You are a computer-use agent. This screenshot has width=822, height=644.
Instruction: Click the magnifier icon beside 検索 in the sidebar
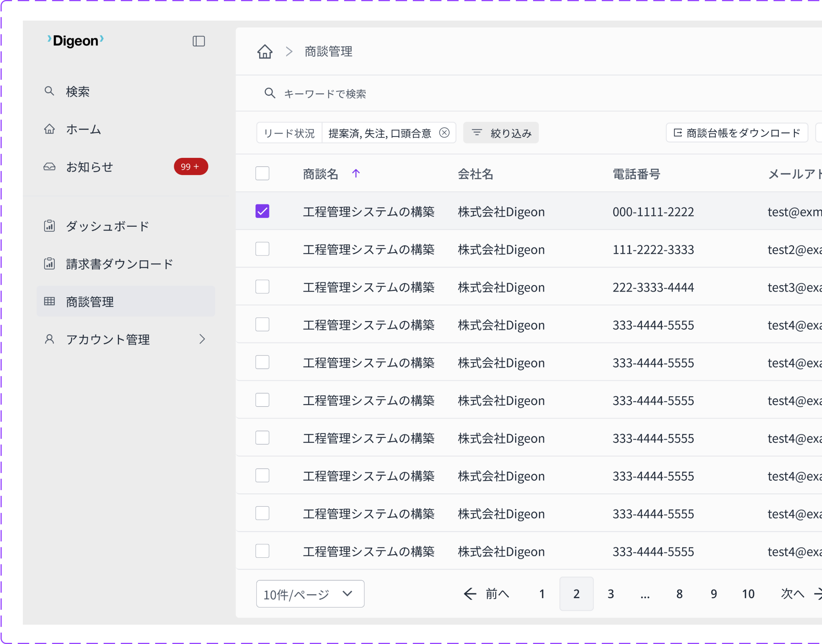pos(49,91)
